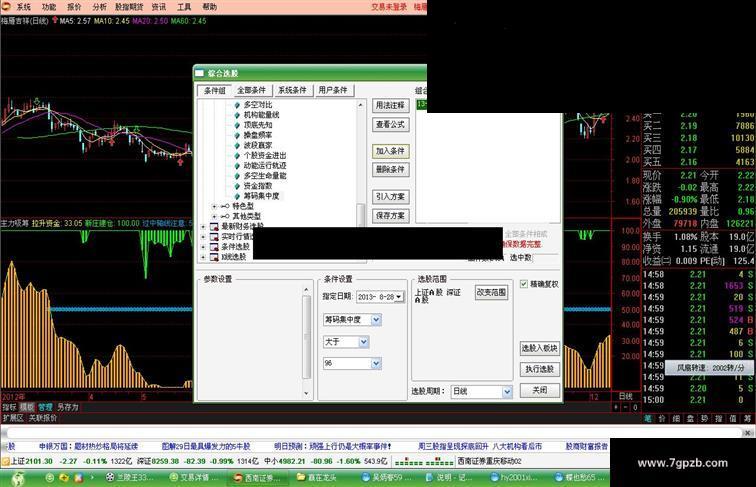Click the 模板 tab below the chart
The height and width of the screenshot is (487, 756).
click(27, 407)
